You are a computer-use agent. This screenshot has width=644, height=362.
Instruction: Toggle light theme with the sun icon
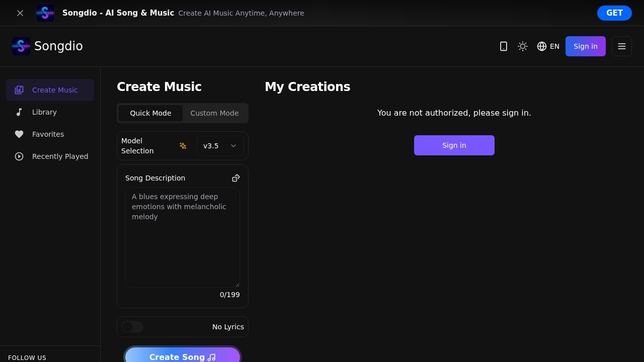coord(523,46)
